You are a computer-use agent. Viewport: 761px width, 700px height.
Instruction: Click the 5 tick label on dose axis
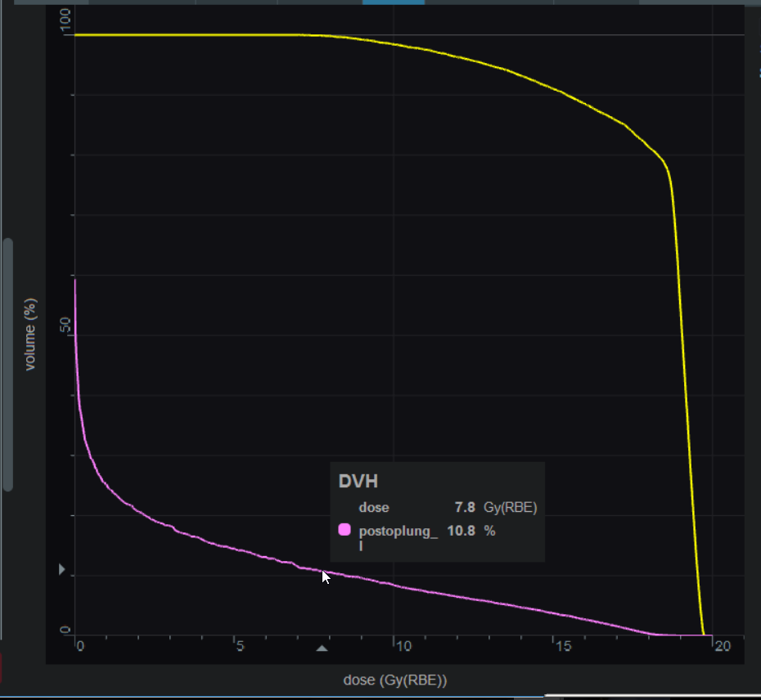coord(240,647)
